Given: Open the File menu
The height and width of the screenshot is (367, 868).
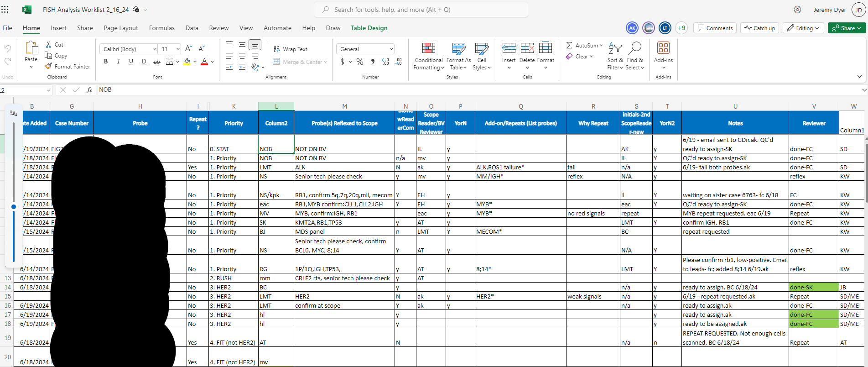Looking at the screenshot, I should (8, 28).
